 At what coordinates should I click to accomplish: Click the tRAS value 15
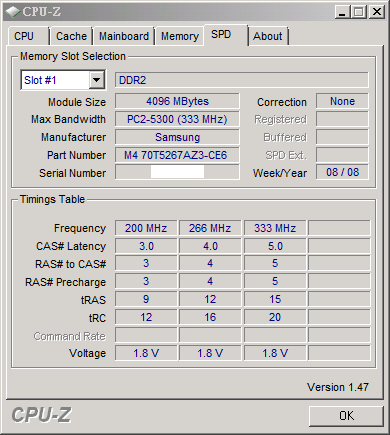point(275,299)
